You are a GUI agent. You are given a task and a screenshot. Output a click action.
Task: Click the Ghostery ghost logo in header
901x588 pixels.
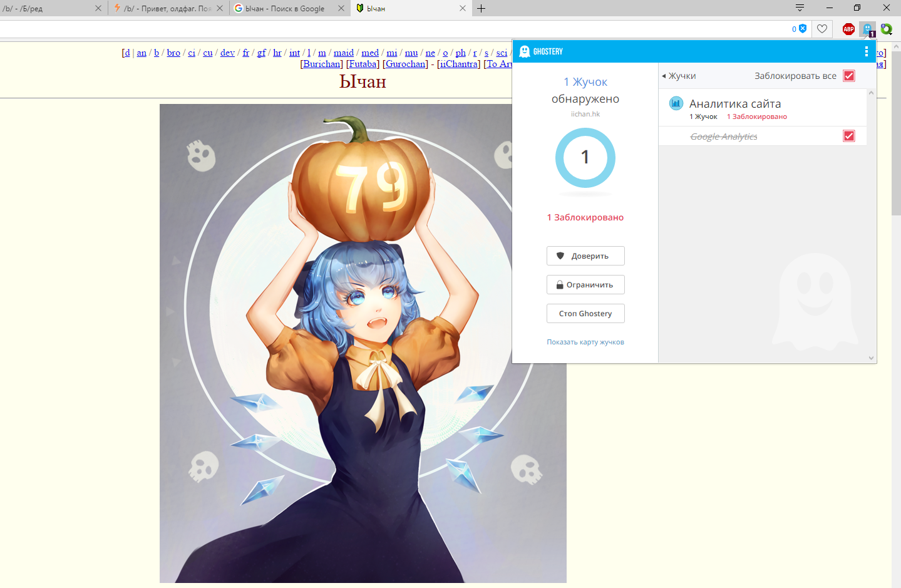tap(525, 51)
